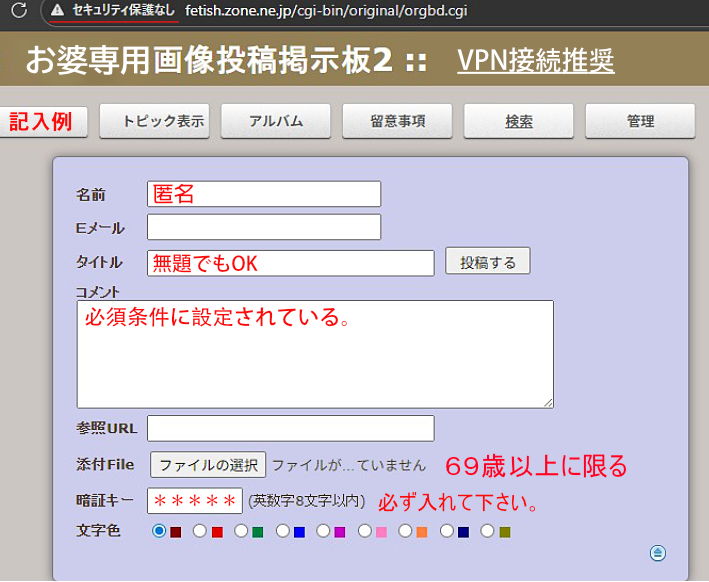Select the blue text color radio

click(283, 531)
